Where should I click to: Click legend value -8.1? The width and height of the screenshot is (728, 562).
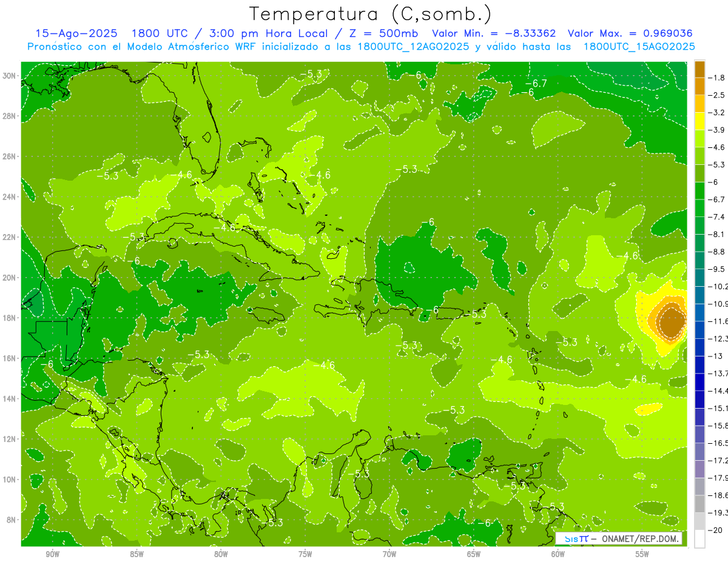pyautogui.click(x=717, y=234)
